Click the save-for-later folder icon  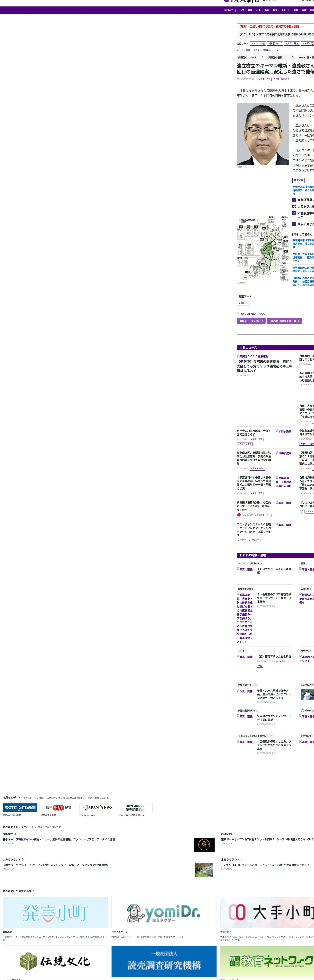pyautogui.click(x=238, y=314)
